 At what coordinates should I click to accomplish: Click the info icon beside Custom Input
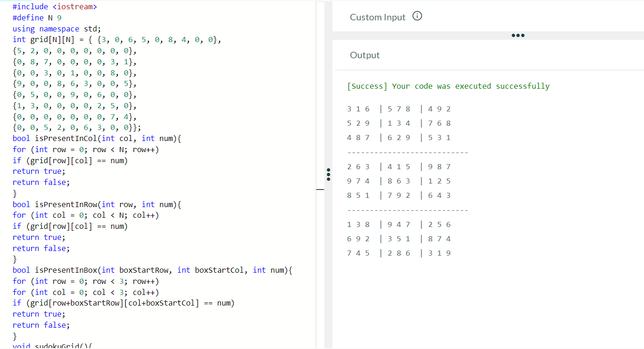click(x=417, y=17)
